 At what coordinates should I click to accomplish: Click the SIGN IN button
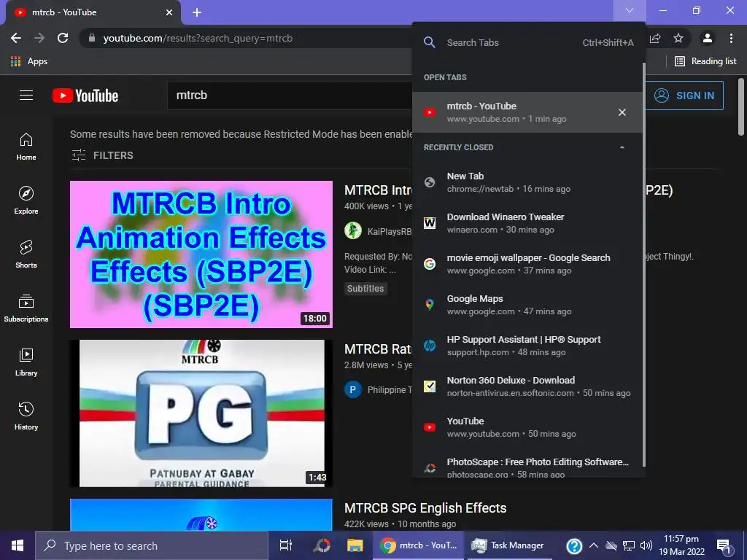coord(684,96)
